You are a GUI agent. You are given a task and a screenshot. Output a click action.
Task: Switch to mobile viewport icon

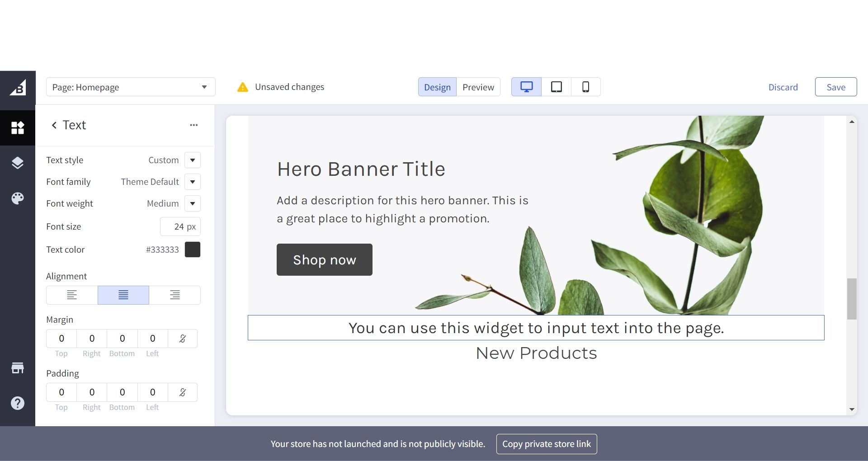click(x=585, y=87)
